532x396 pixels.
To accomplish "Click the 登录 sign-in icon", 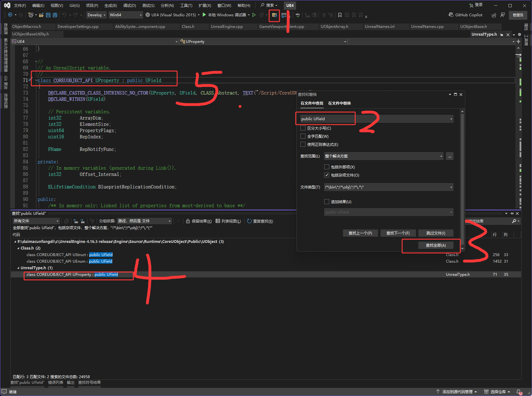I will (x=471, y=5).
